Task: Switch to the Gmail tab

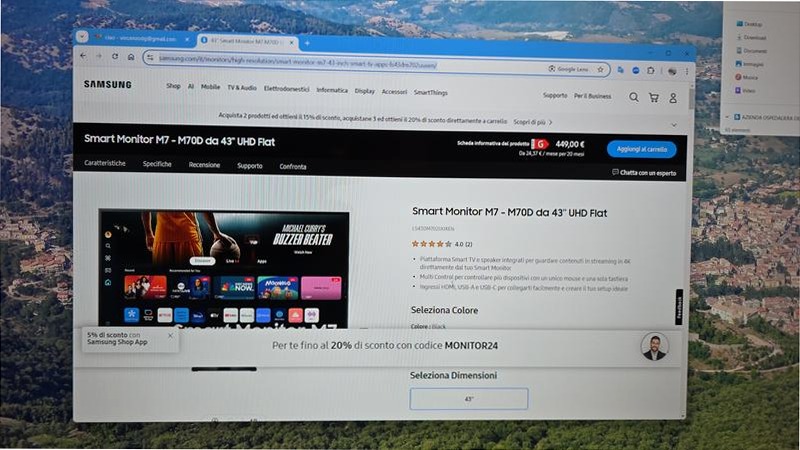Action: (x=141, y=38)
